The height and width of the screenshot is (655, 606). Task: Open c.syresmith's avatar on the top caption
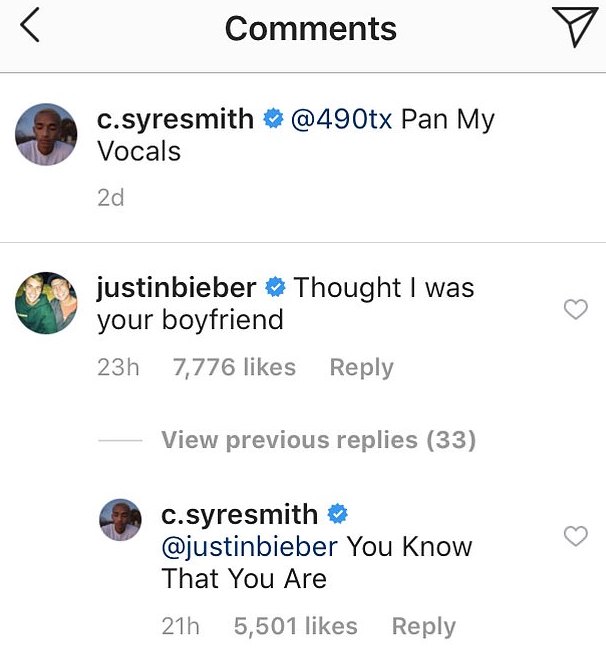tap(46, 134)
